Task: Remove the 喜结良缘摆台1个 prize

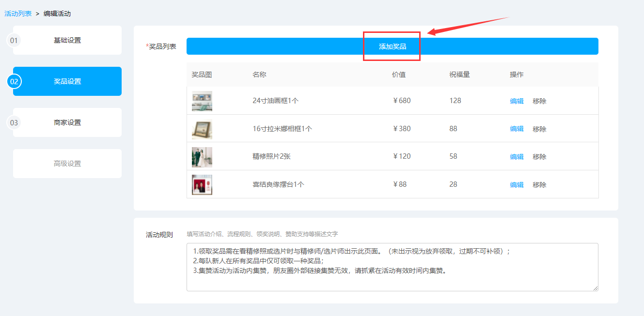Action: [539, 185]
